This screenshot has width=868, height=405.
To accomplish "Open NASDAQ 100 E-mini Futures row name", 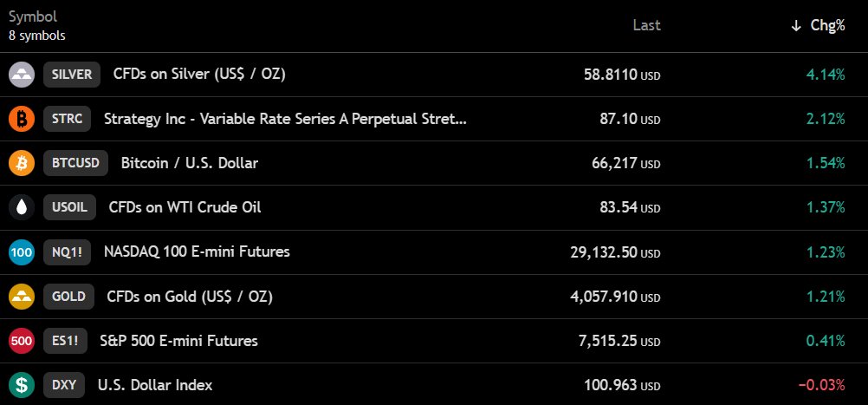I will click(197, 251).
